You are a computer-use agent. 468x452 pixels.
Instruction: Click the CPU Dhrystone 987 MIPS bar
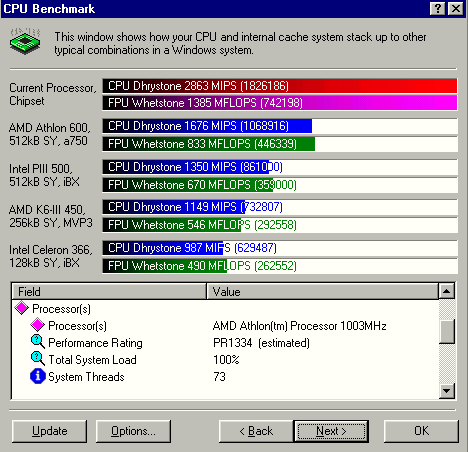(x=163, y=248)
